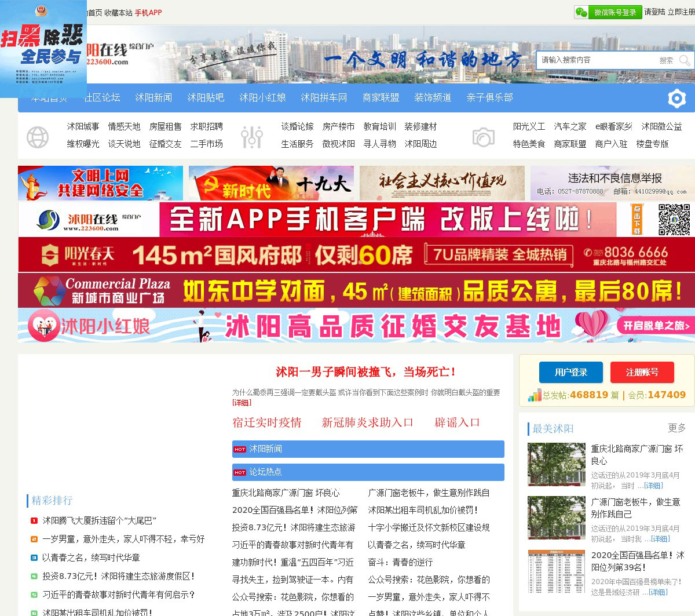The width and height of the screenshot is (695, 616).
Task: Click the bar chart icon beside 总发帖
Action: point(534,396)
